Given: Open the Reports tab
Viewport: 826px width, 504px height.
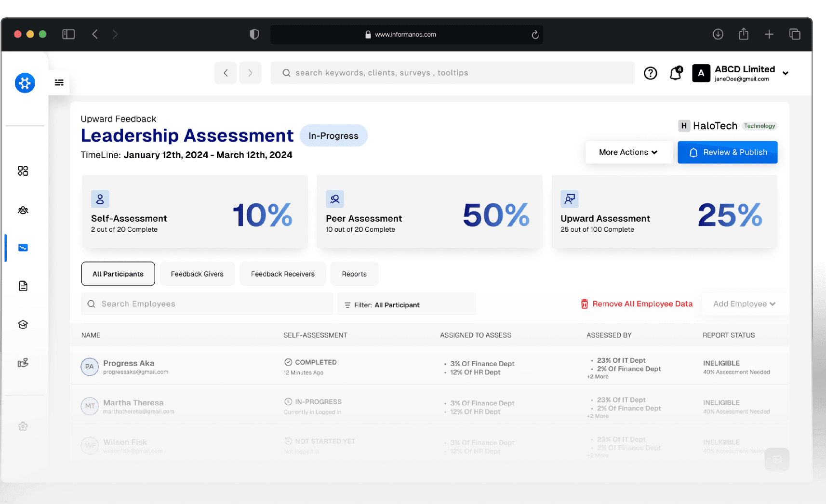Looking at the screenshot, I should (354, 274).
